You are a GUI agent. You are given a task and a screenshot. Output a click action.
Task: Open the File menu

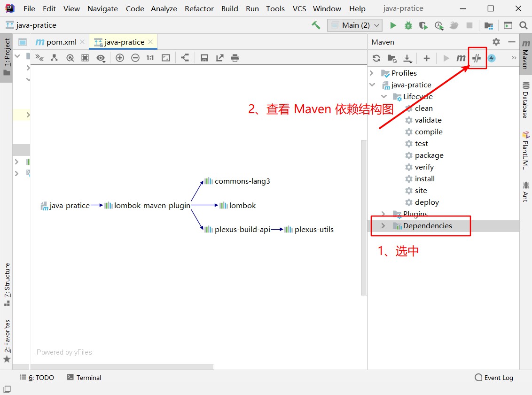[29, 8]
